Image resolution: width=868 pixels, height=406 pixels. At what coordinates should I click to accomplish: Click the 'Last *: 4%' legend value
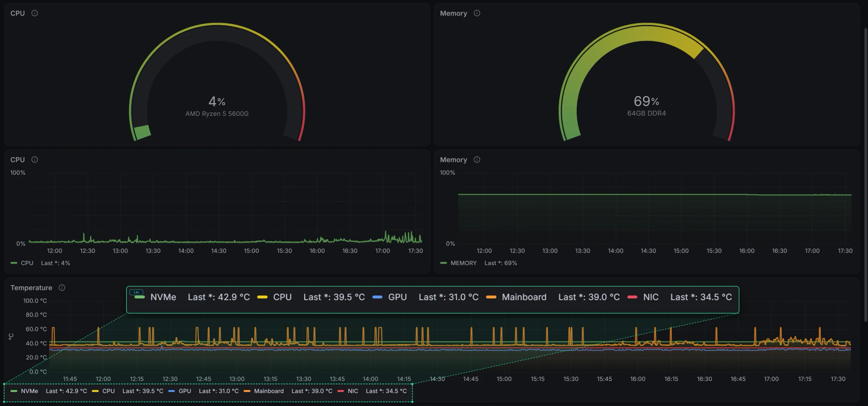(56, 263)
